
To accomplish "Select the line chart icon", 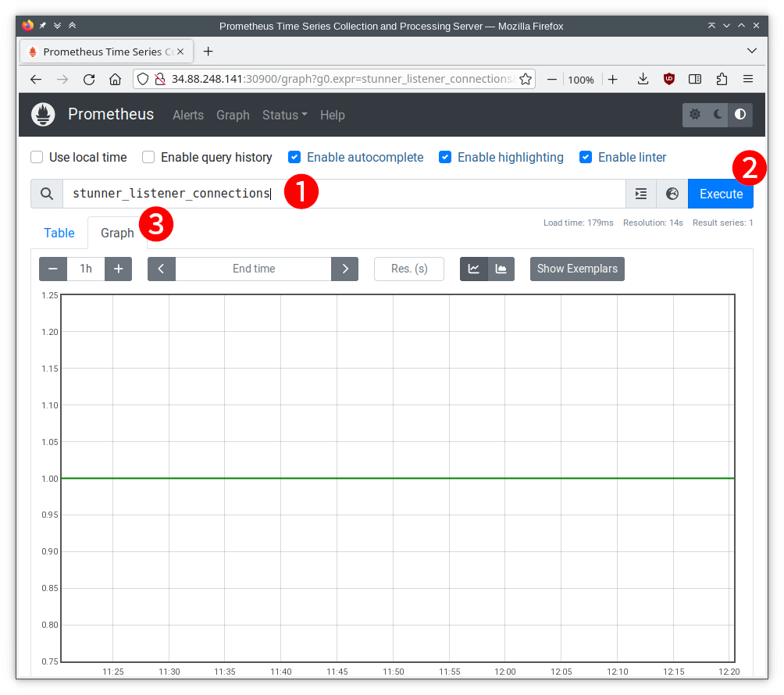I will (473, 269).
